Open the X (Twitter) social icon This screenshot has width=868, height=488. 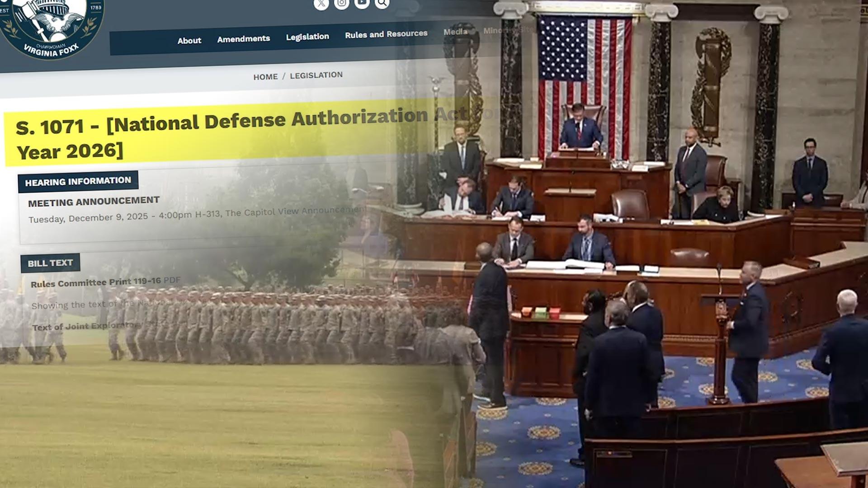coord(321,4)
